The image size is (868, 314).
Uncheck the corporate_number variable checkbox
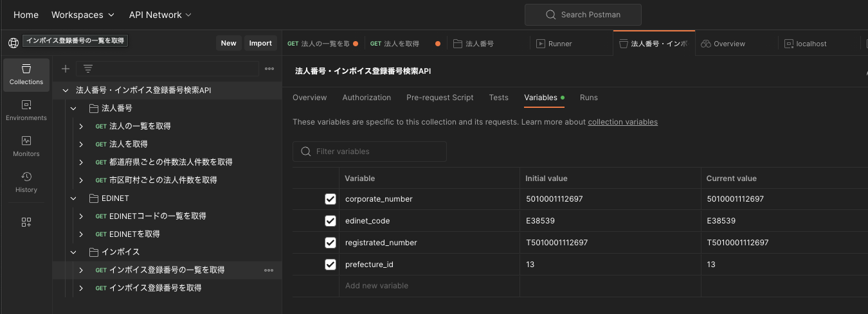point(330,199)
